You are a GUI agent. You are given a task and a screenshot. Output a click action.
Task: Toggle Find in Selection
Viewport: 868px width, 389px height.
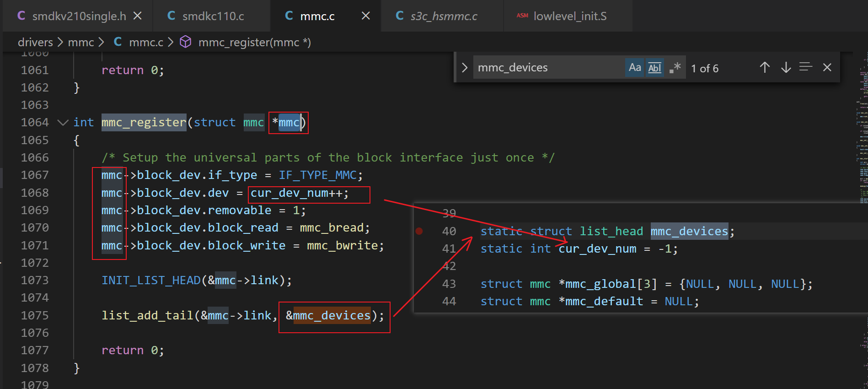tap(806, 68)
